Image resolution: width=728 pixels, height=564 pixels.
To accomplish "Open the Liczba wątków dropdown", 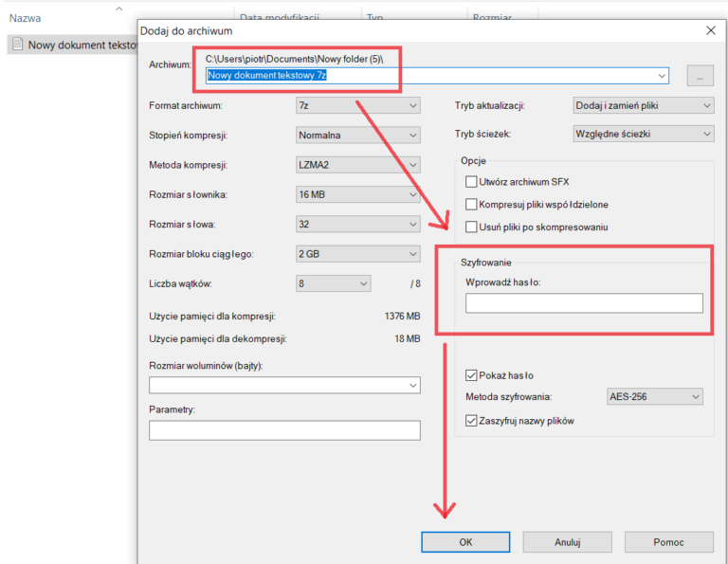I will tap(333, 283).
